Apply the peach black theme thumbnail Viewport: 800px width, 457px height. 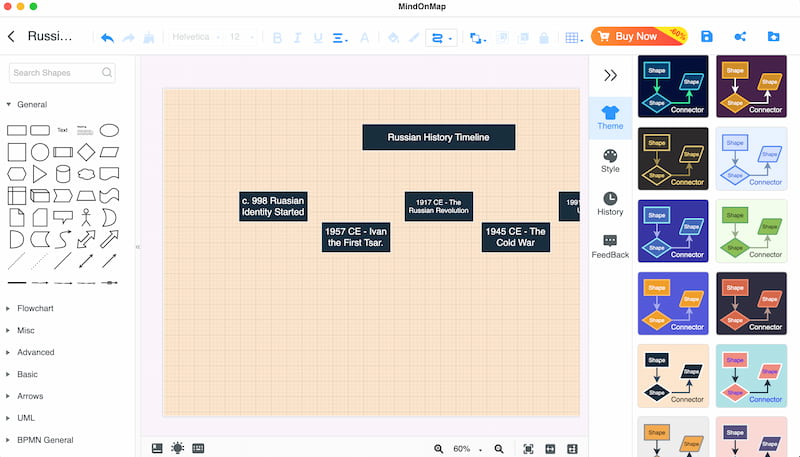[673, 376]
